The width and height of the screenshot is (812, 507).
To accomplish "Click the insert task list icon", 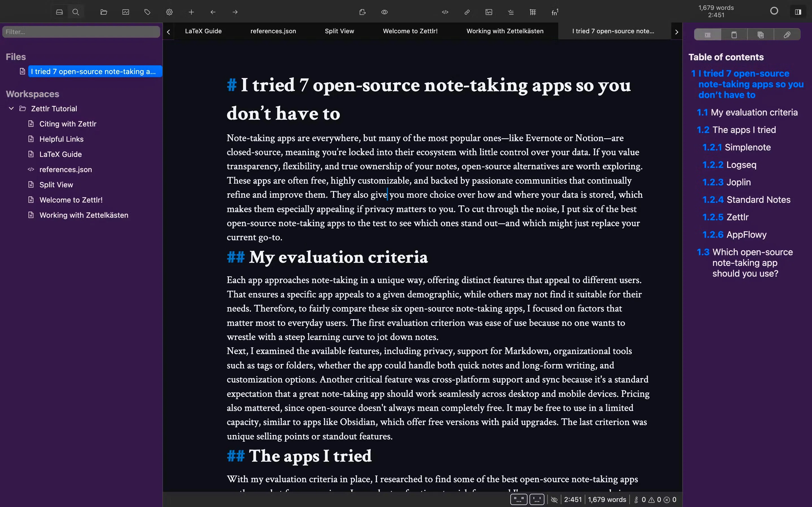I will (x=511, y=12).
